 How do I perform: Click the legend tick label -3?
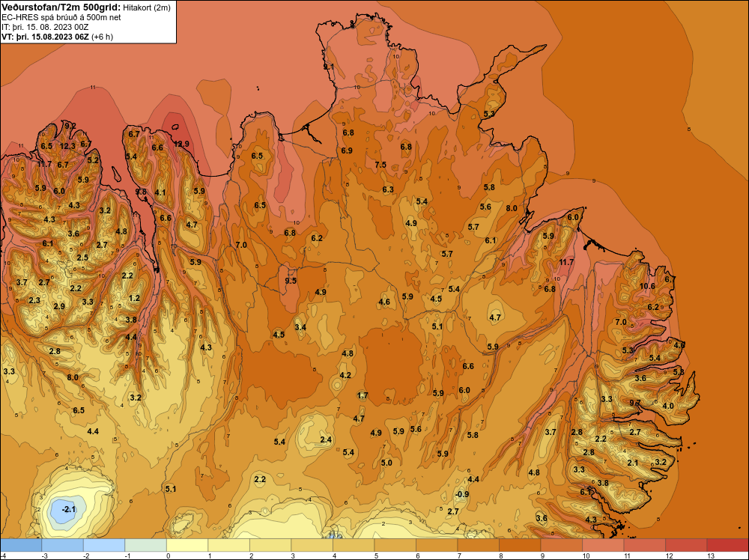click(x=44, y=556)
